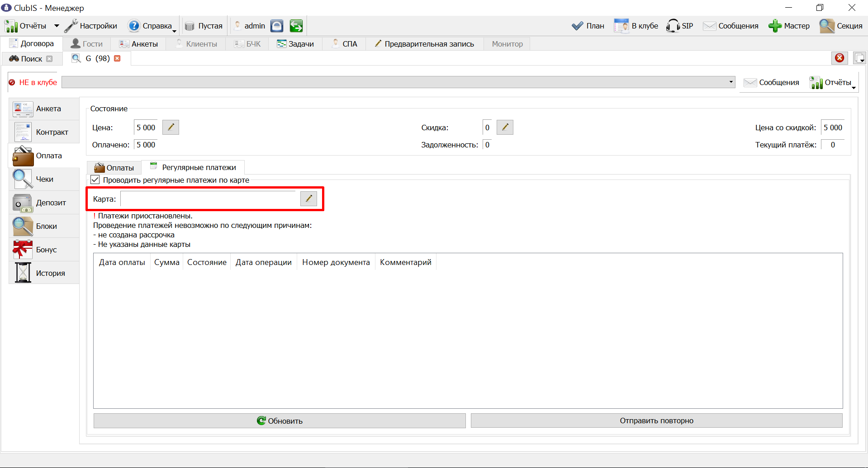The width and height of the screenshot is (868, 468).
Task: Open Настройки settings
Action: pos(90,26)
